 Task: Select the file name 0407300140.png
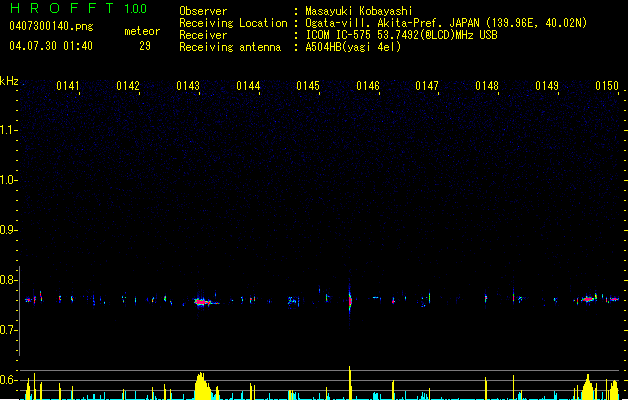(x=51, y=27)
